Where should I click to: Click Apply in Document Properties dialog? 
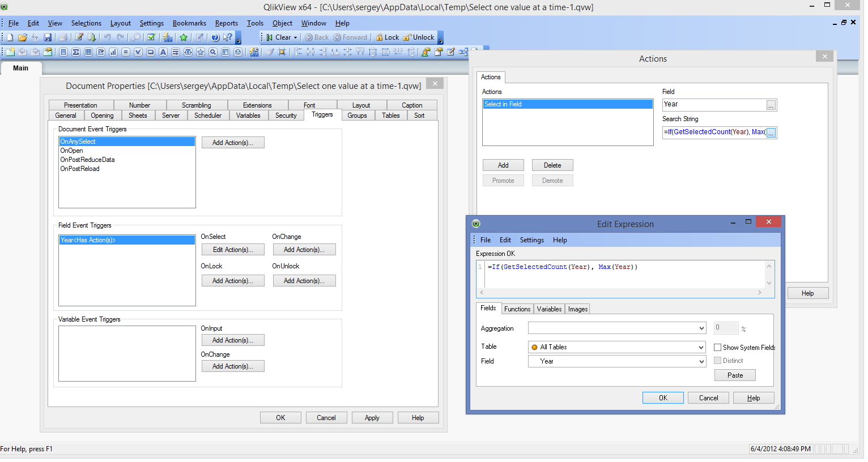coord(372,418)
